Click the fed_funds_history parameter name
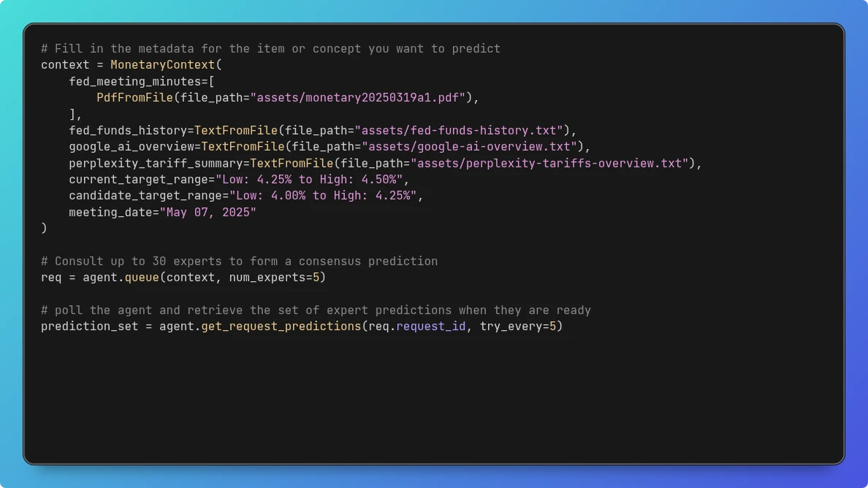The image size is (868, 488). click(x=128, y=130)
